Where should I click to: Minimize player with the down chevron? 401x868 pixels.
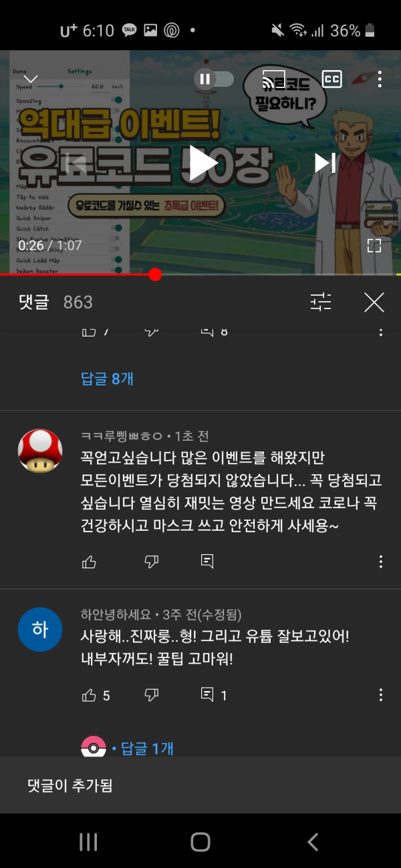(31, 79)
